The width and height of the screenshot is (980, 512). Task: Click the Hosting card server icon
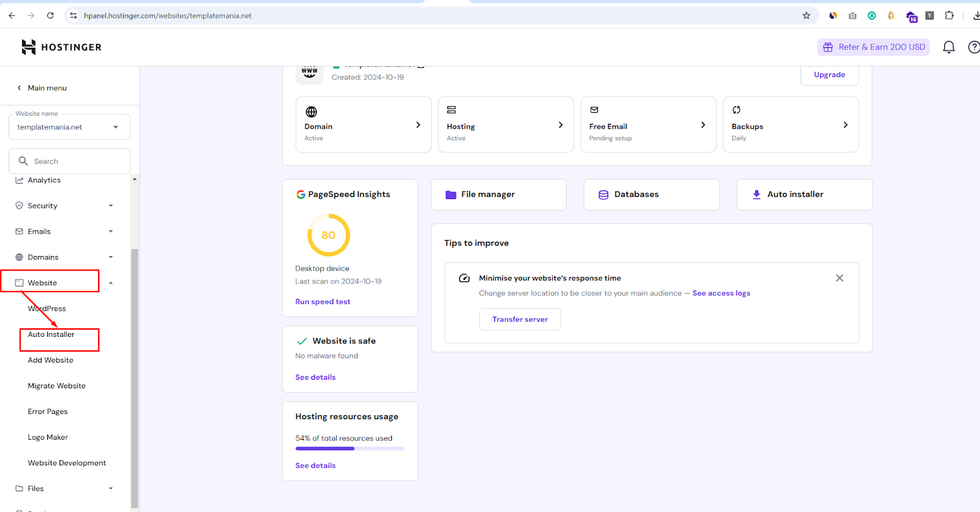pos(451,110)
